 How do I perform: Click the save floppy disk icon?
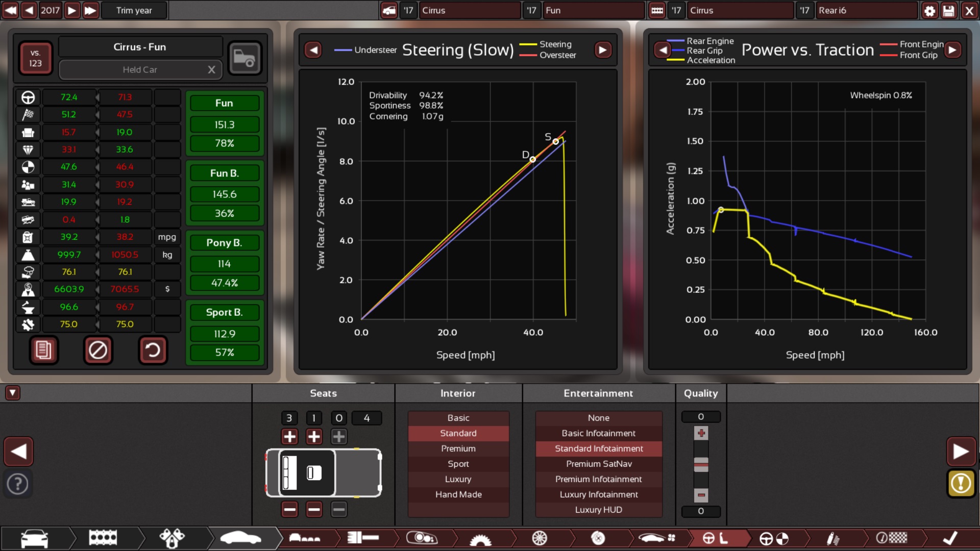point(949,10)
